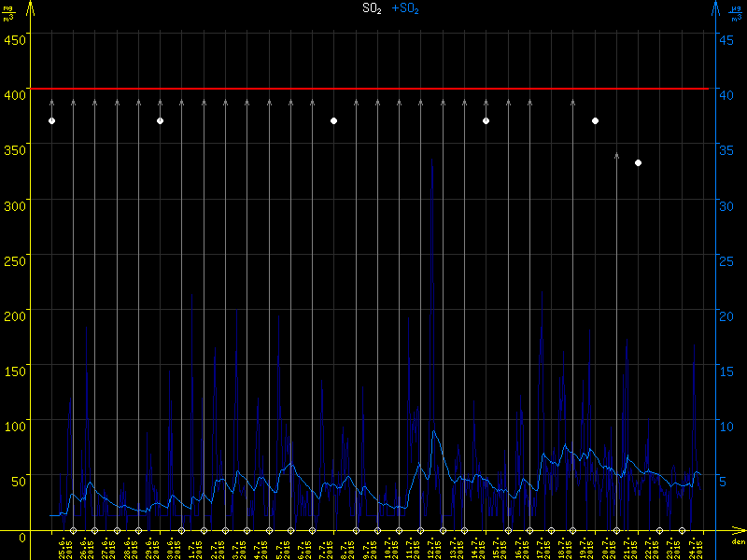Click the 450 value on left axis
747x560 pixels.
click(14, 38)
